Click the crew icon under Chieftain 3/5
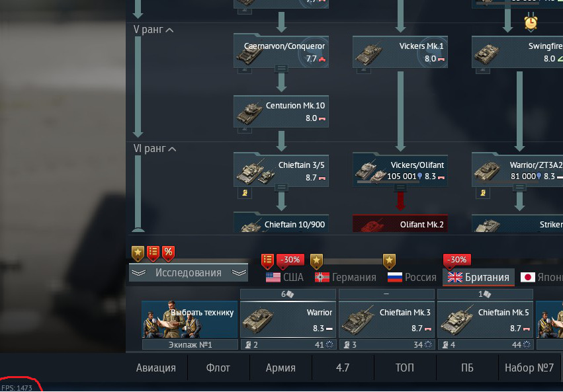 [x=245, y=193]
